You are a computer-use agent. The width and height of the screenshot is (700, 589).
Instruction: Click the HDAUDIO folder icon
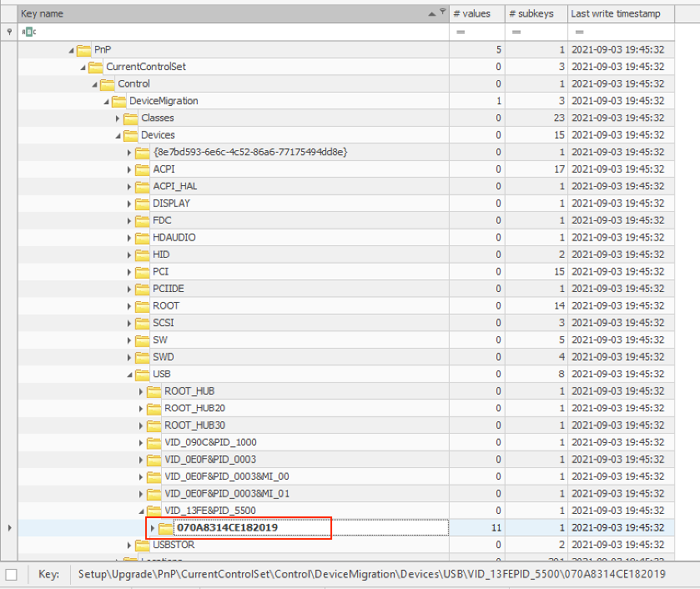tap(142, 238)
